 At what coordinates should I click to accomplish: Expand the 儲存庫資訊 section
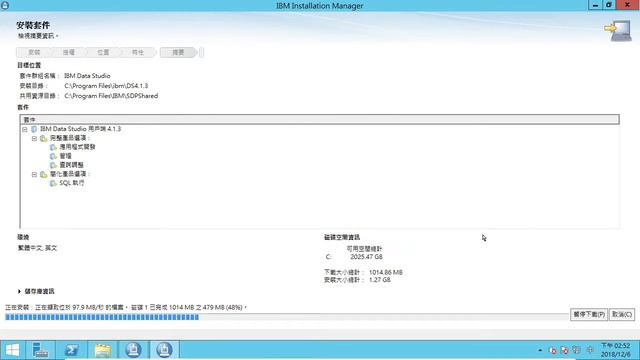point(19,291)
